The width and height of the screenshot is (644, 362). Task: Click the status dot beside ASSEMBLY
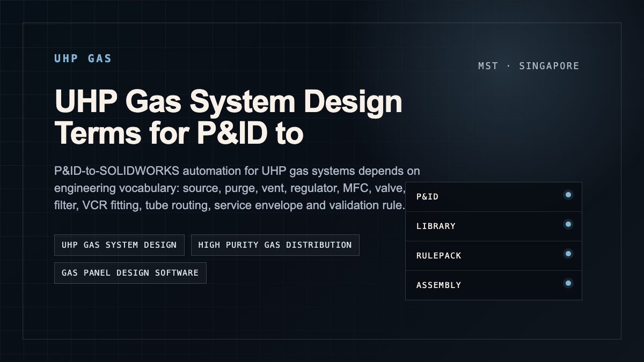point(568,283)
